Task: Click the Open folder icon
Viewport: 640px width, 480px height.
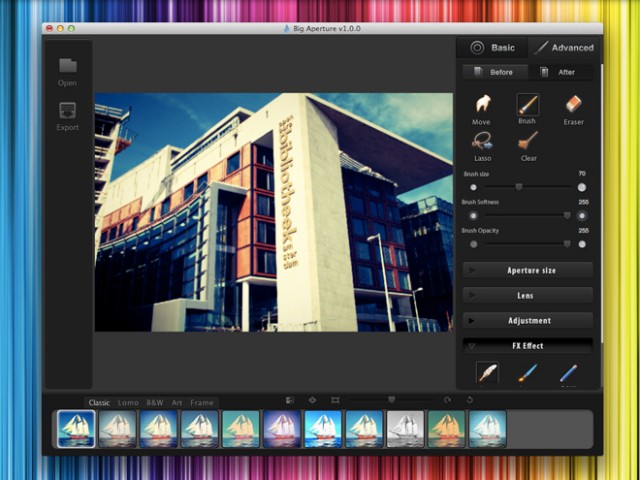Action: (68, 65)
